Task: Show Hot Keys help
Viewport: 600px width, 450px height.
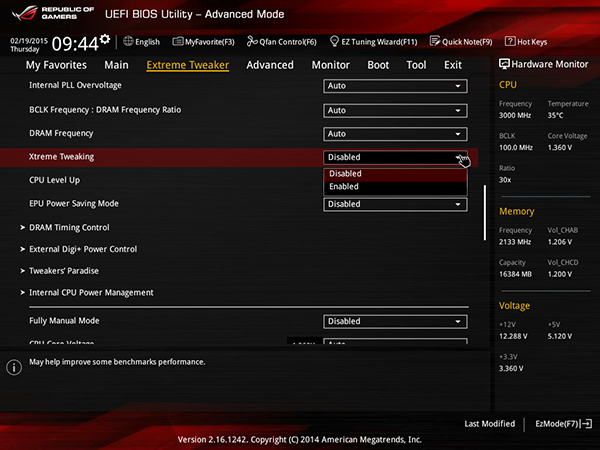Action: pos(526,41)
